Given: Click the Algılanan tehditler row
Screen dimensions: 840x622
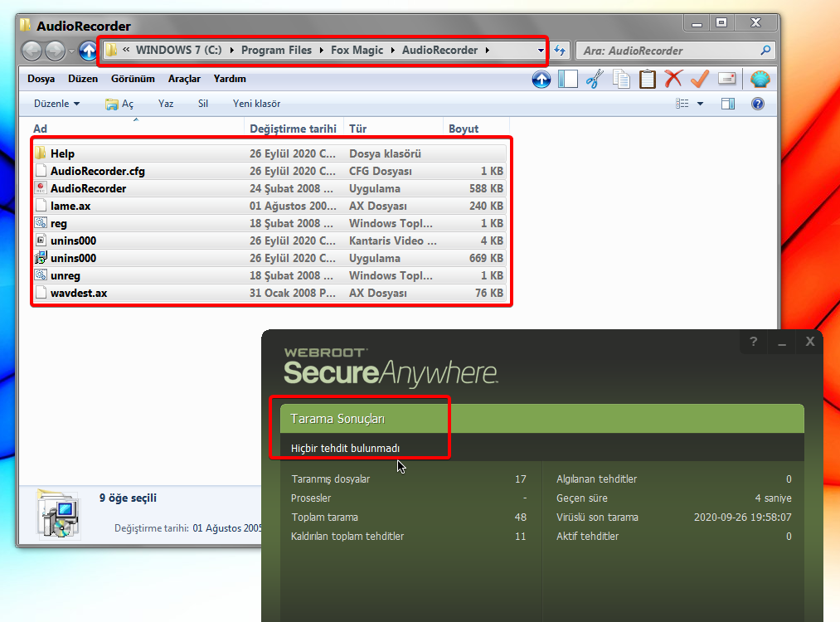Looking at the screenshot, I should (674, 479).
